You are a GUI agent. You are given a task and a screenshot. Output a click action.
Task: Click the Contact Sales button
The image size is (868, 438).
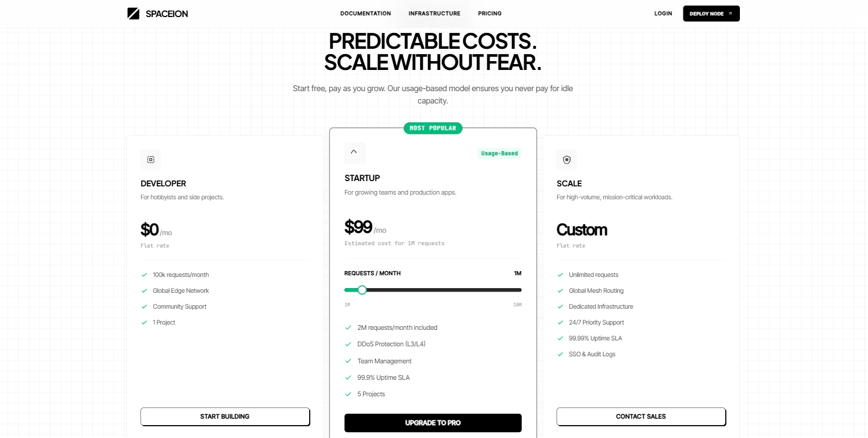(x=641, y=416)
